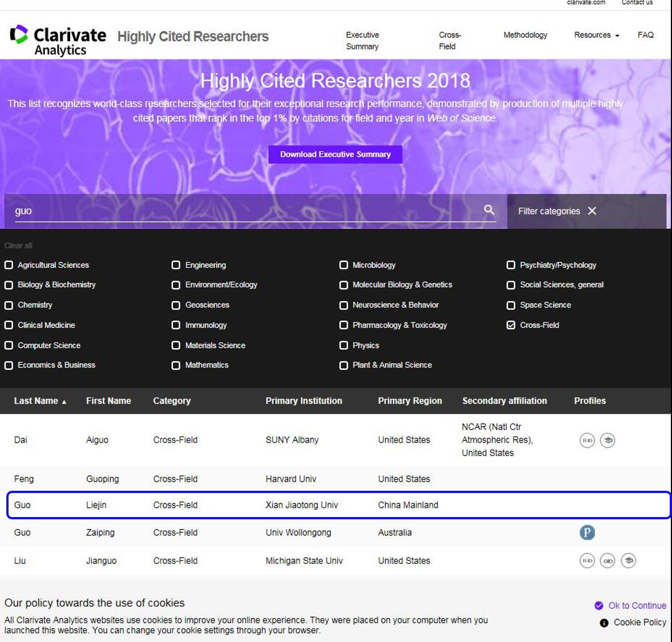Check the Plant & Animal Science checkbox
This screenshot has height=642, width=672.
click(x=344, y=365)
